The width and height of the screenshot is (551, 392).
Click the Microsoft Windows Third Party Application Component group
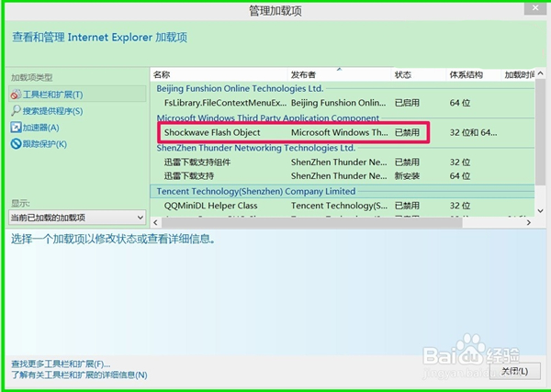pyautogui.click(x=268, y=118)
